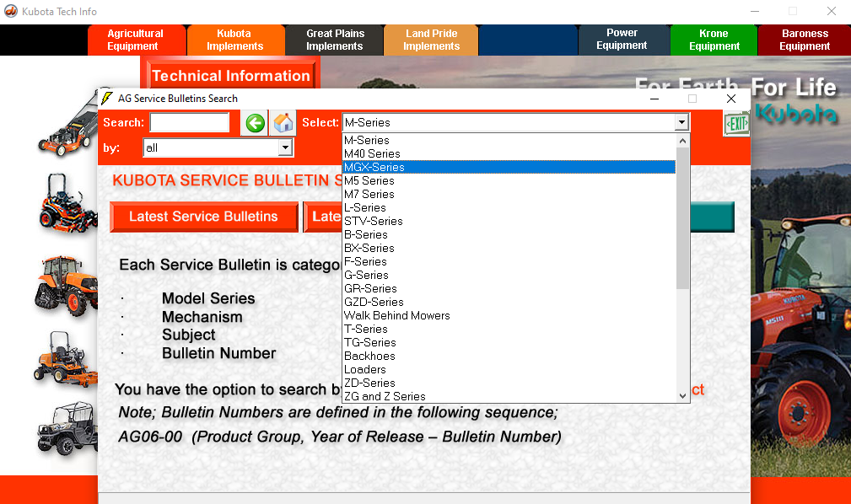The image size is (851, 504).
Task: Collapse the Select series dropdown arrow
Action: click(x=681, y=123)
